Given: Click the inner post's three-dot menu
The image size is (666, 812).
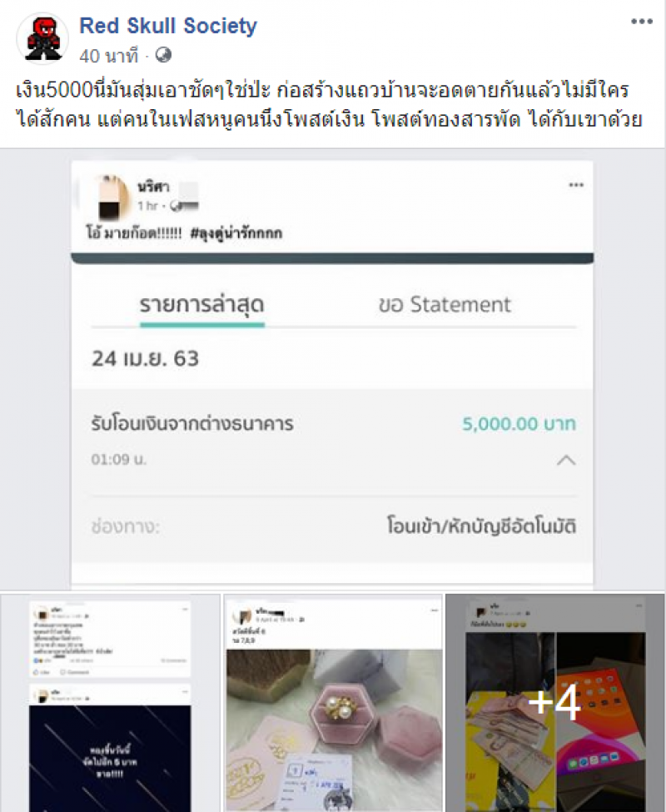Looking at the screenshot, I should click(x=576, y=185).
